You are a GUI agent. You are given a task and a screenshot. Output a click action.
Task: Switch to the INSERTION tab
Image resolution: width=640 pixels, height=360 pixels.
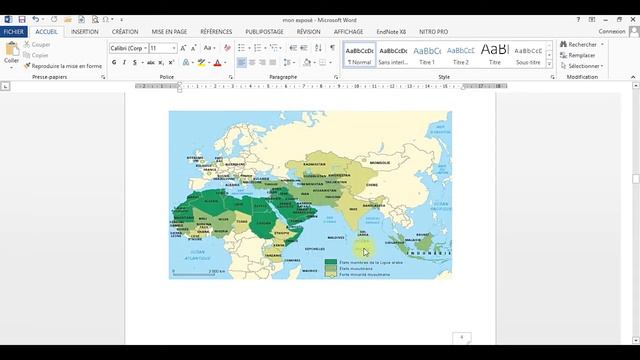point(84,31)
